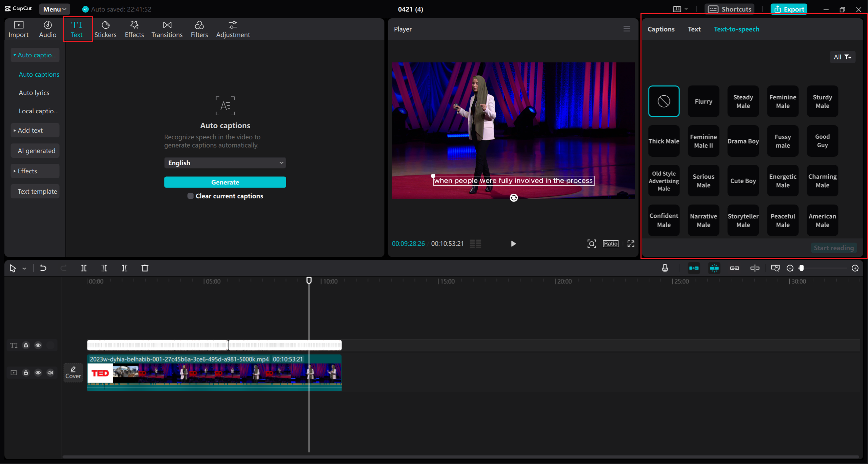Open the English language dropdown

[225, 163]
